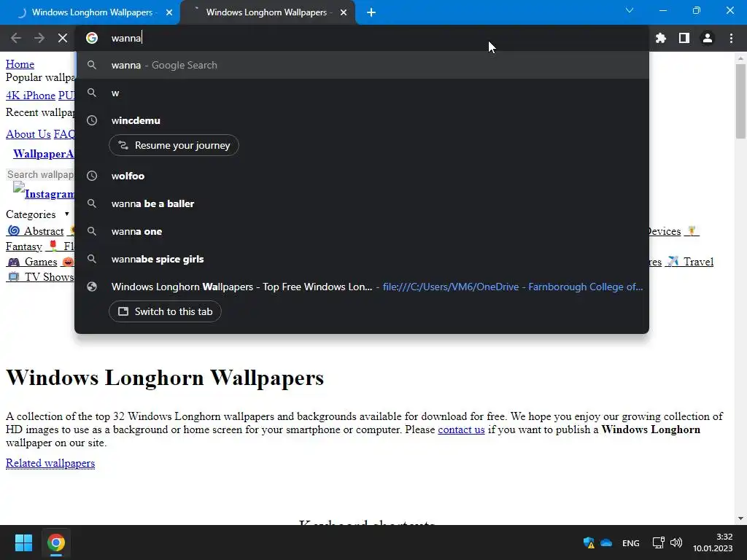The height and width of the screenshot is (560, 747).
Task: Click the Chrome taskbar icon
Action: pos(55,542)
